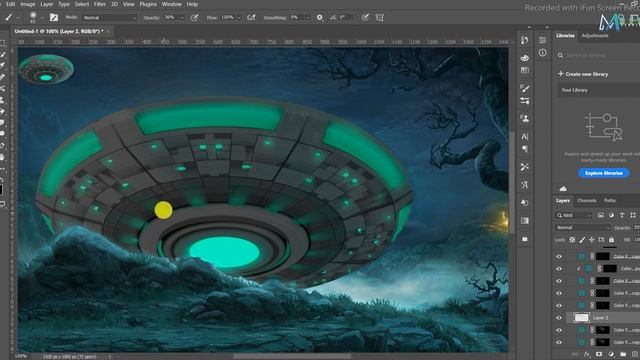Switch to the Paths tab
This screenshot has width=640, height=360.
tap(610, 200)
